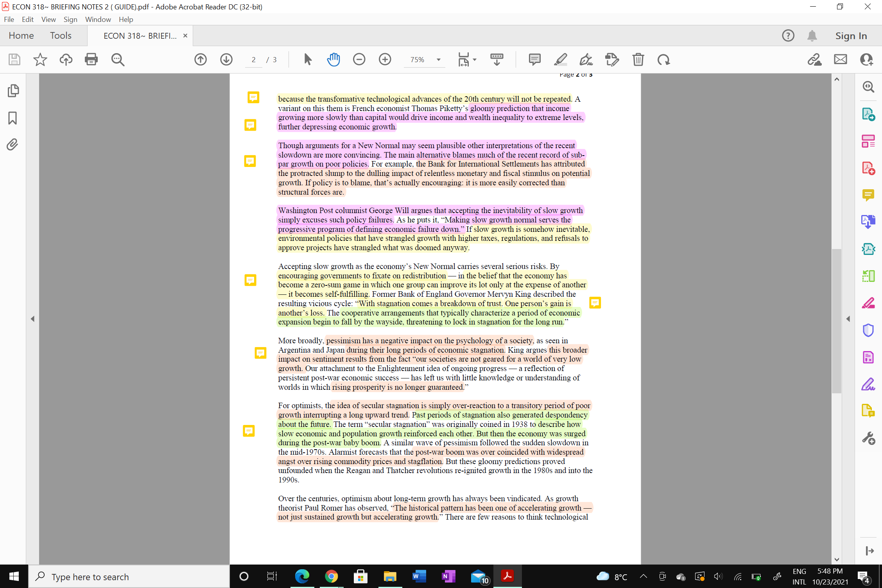The image size is (882, 588).
Task: Rotate the page with the rotate icon
Action: coord(663,59)
